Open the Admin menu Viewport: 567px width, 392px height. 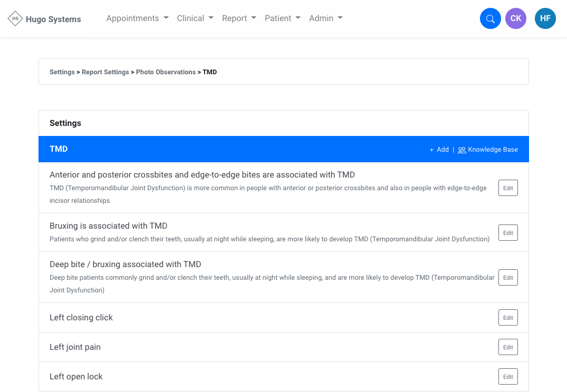pyautogui.click(x=325, y=18)
